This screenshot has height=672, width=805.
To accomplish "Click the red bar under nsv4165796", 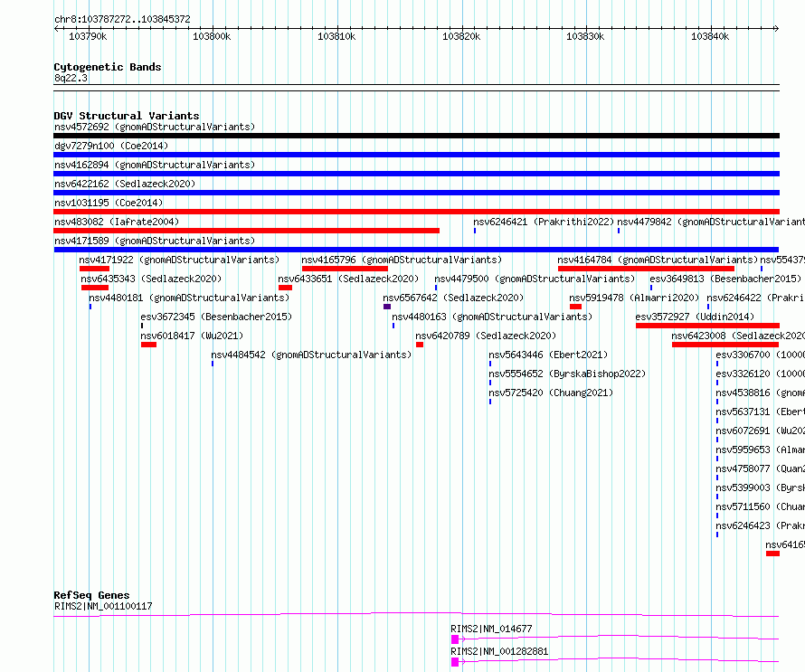I will 345,269.
